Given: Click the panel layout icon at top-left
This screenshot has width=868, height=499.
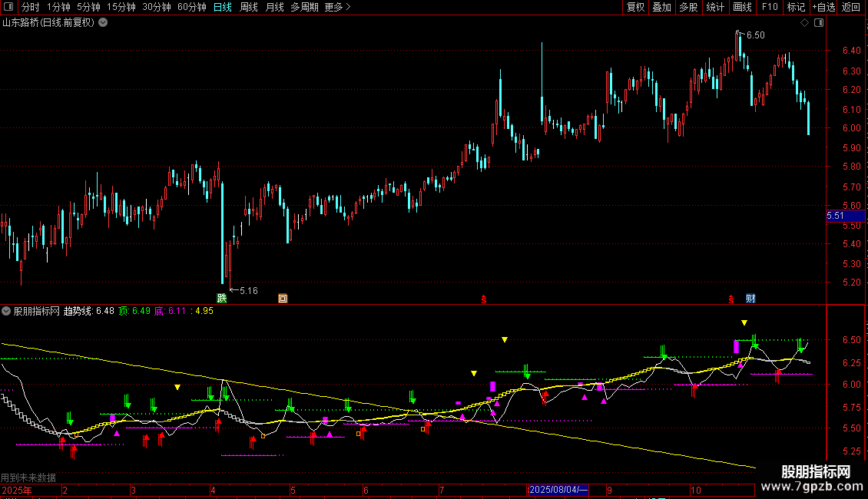Looking at the screenshot, I should [x=8, y=7].
